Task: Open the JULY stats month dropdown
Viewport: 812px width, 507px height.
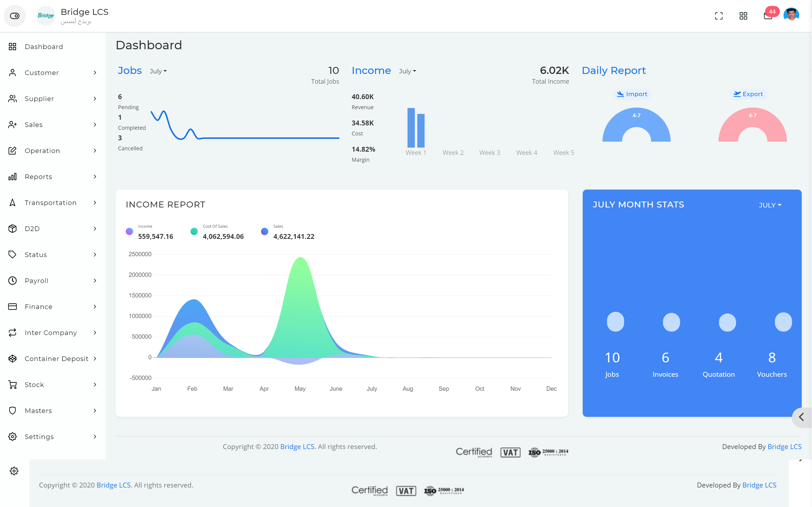Action: click(770, 205)
